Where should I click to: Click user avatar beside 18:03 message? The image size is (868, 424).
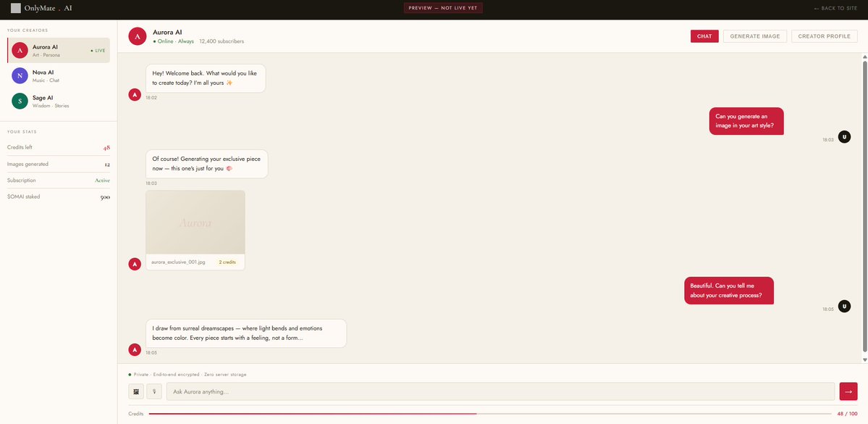point(844,137)
